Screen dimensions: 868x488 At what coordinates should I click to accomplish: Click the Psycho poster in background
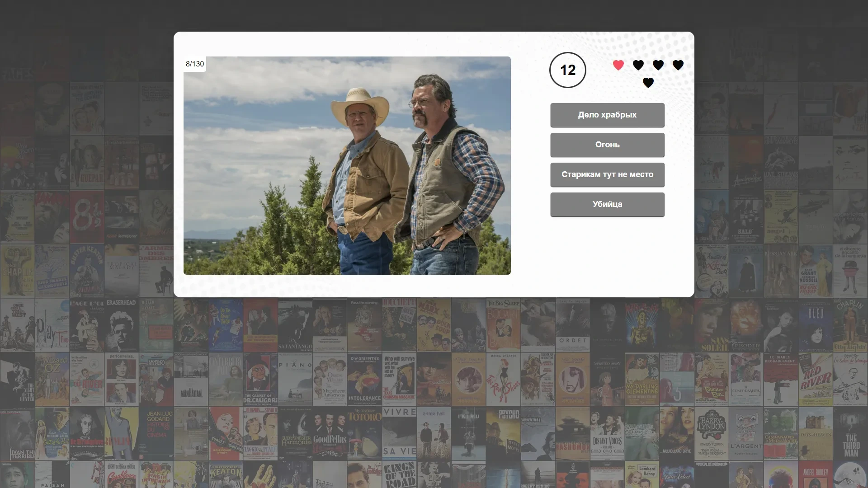pos(503,434)
